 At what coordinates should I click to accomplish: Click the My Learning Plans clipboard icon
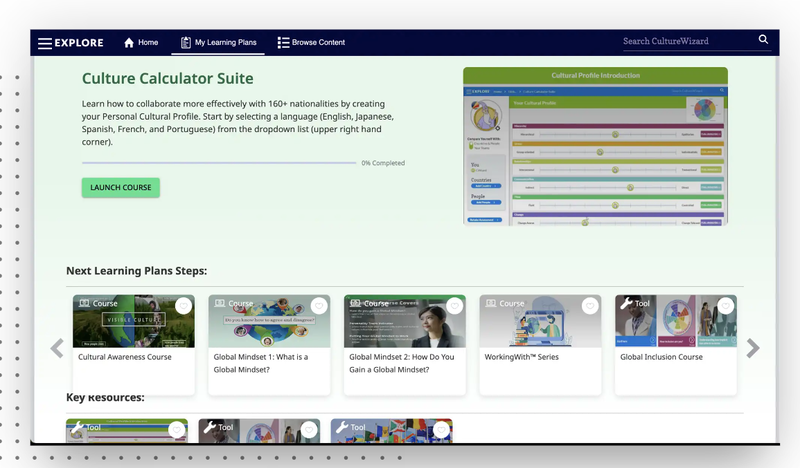click(x=186, y=43)
